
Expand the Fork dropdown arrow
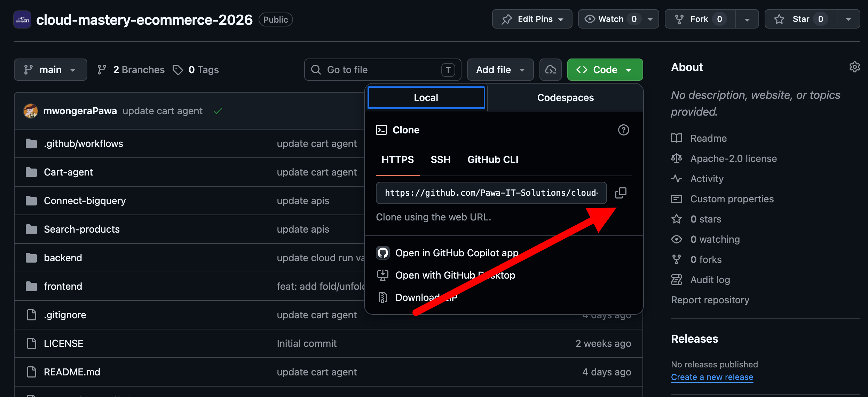(x=747, y=19)
